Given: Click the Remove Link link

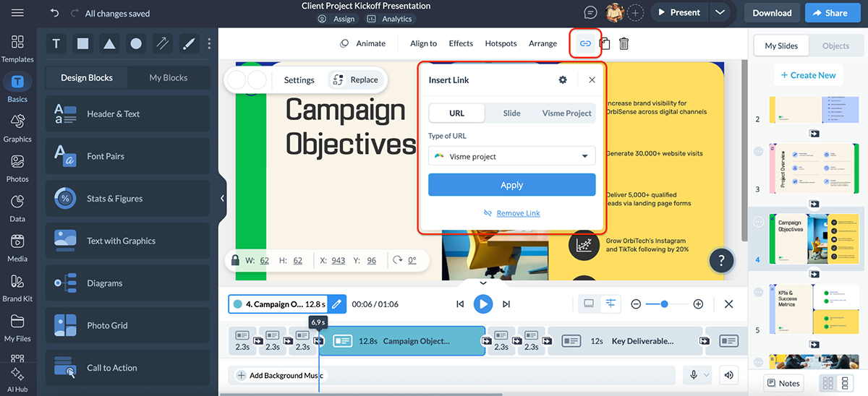Looking at the screenshot, I should pos(518,213).
